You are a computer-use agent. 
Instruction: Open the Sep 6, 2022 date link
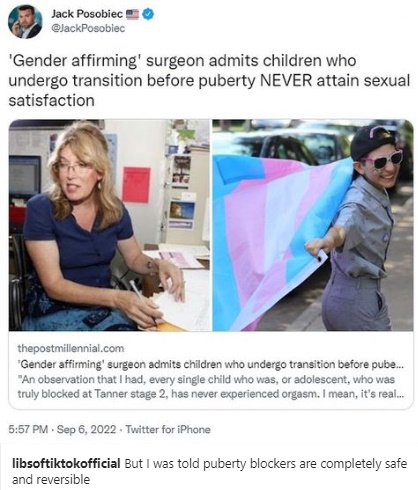click(86, 429)
